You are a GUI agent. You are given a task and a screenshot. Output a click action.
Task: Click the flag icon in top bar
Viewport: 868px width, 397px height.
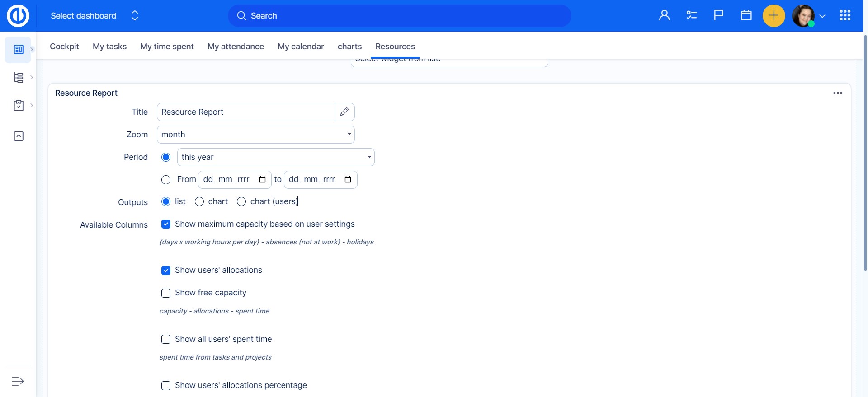pyautogui.click(x=718, y=16)
